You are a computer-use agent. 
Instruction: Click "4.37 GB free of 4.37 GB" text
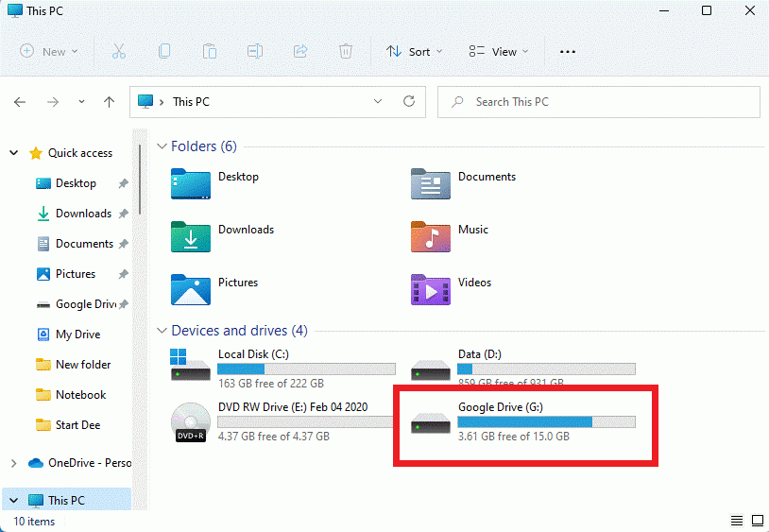(274, 437)
